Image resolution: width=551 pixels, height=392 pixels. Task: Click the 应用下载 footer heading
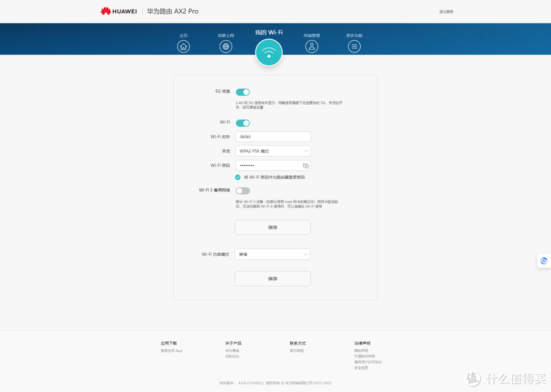169,344
